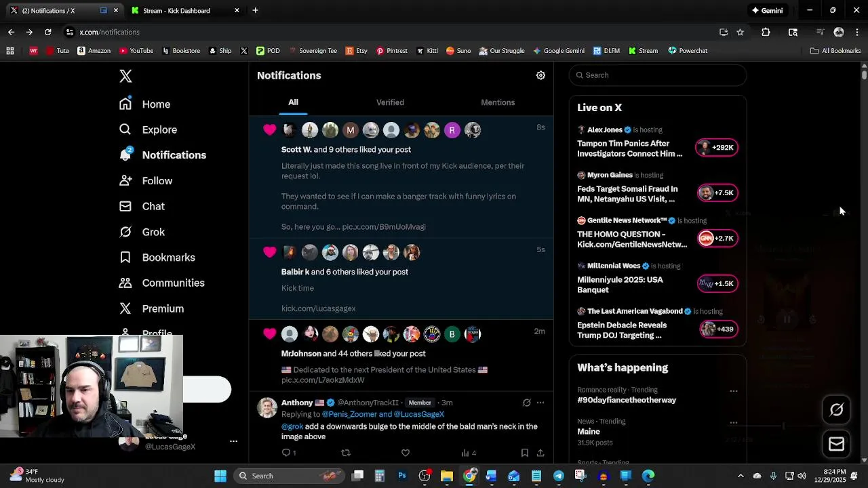Open browser extensions puzzle icon
Viewport: 868px width, 488px height.
766,32
